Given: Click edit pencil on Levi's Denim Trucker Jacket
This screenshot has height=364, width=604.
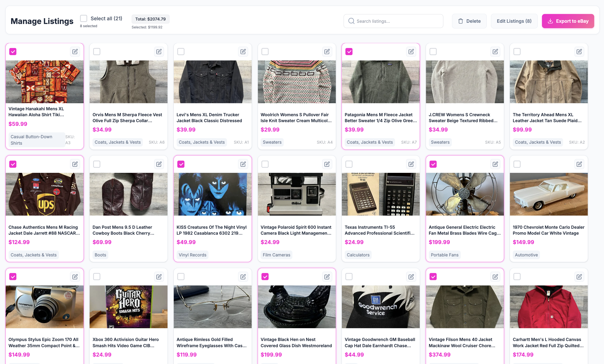Looking at the screenshot, I should pos(243,51).
